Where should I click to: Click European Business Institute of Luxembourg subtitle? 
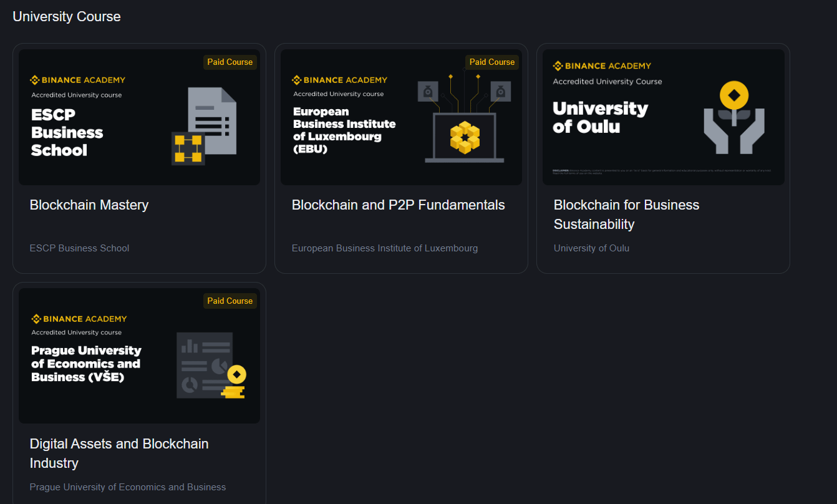(385, 248)
